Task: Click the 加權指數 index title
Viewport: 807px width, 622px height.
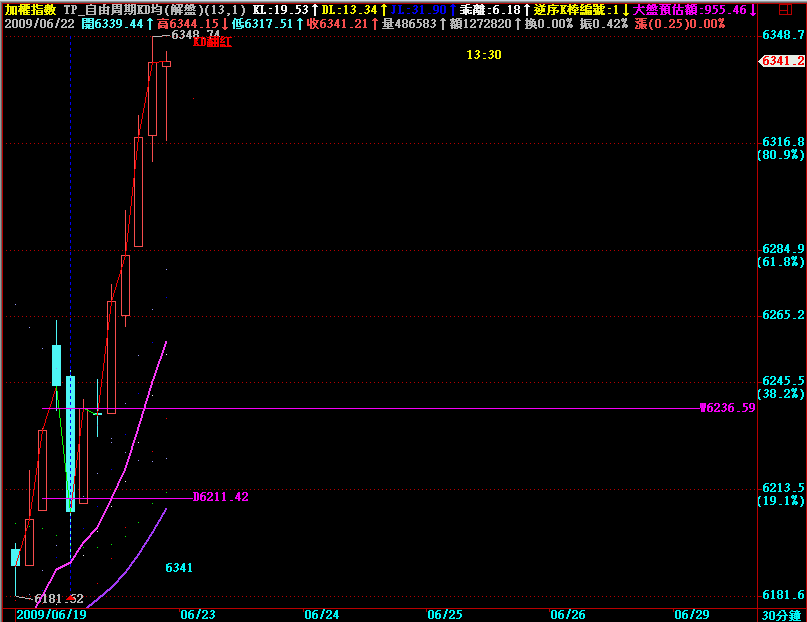Action: coord(31,9)
